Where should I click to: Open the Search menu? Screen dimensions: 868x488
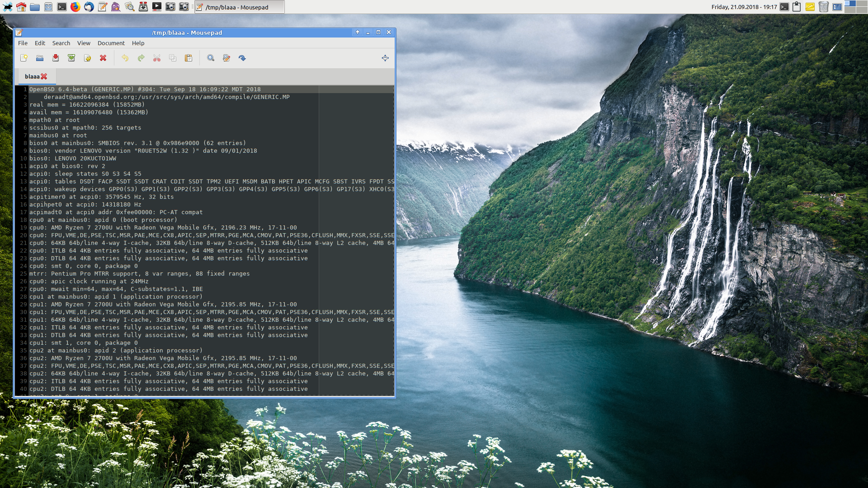point(61,43)
